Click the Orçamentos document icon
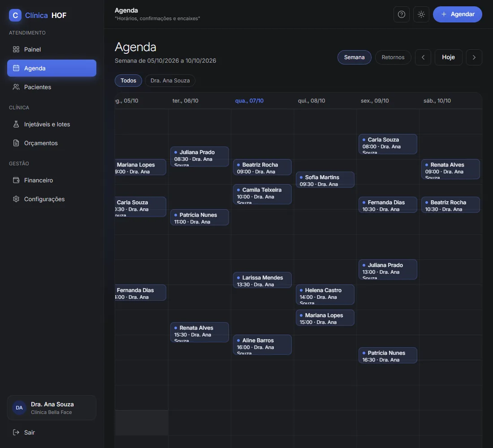Image resolution: width=493 pixels, height=448 pixels. pyautogui.click(x=16, y=143)
